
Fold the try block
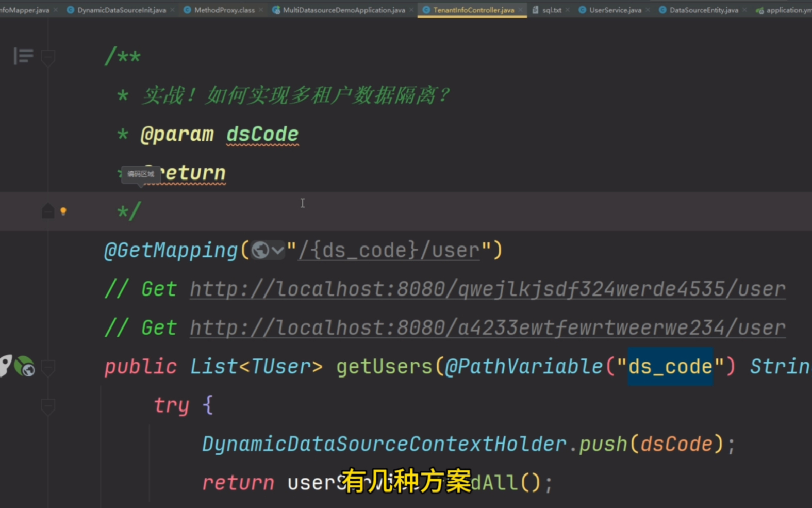[48, 407]
